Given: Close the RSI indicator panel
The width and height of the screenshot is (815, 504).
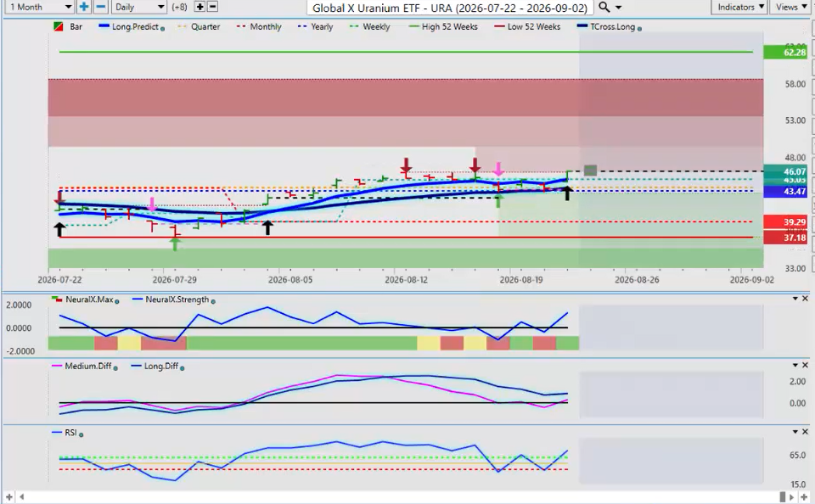Looking at the screenshot, I should tap(805, 432).
